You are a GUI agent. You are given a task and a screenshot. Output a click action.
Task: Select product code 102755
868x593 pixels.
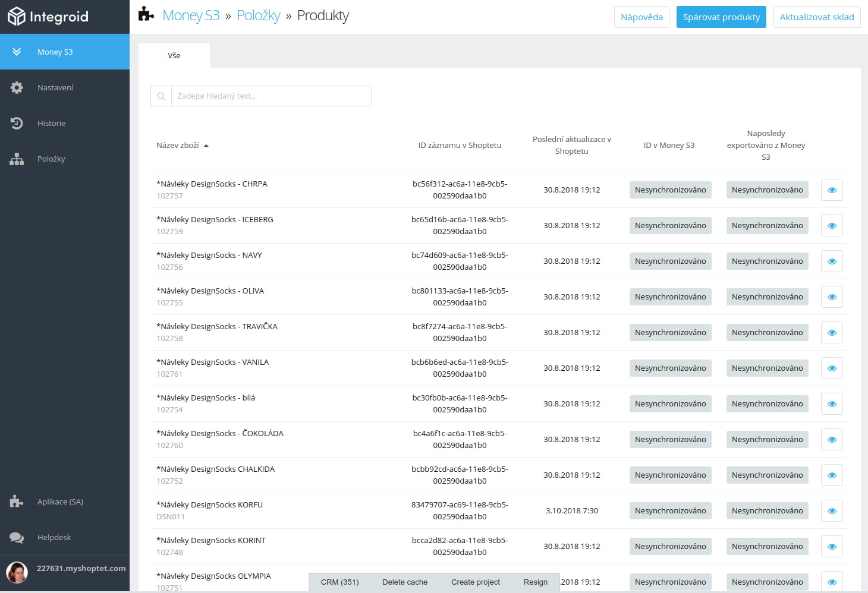(169, 303)
